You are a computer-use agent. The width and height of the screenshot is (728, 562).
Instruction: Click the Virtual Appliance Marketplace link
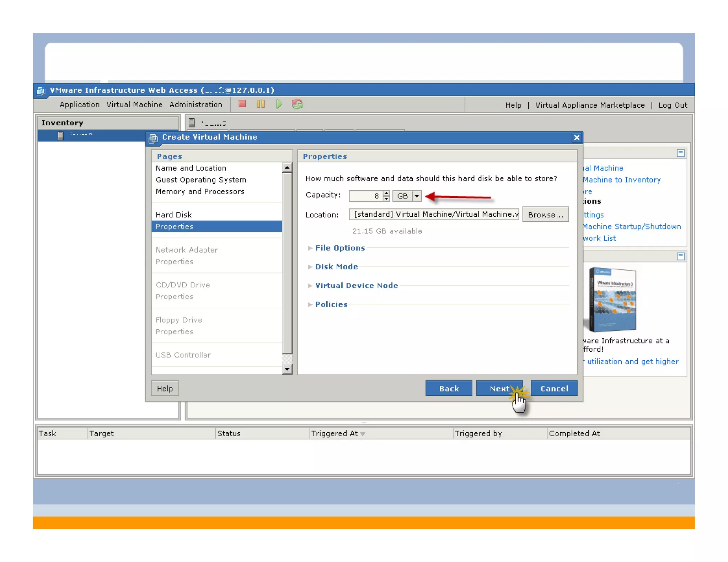(x=590, y=105)
